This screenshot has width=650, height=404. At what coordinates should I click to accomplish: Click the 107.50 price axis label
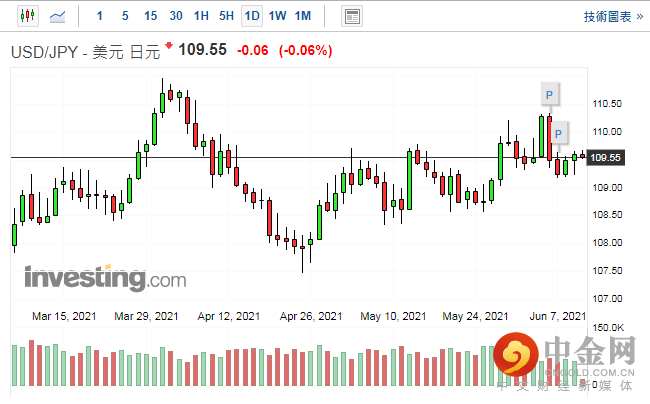point(607,271)
